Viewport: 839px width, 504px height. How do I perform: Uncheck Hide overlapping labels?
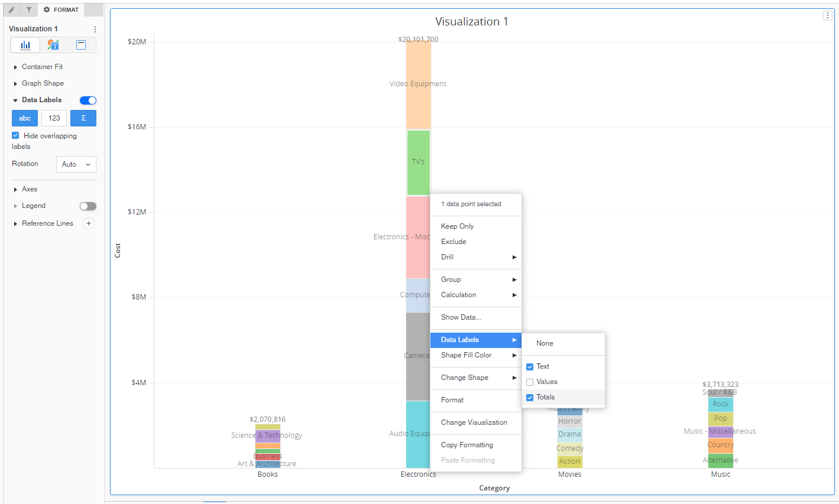point(16,135)
